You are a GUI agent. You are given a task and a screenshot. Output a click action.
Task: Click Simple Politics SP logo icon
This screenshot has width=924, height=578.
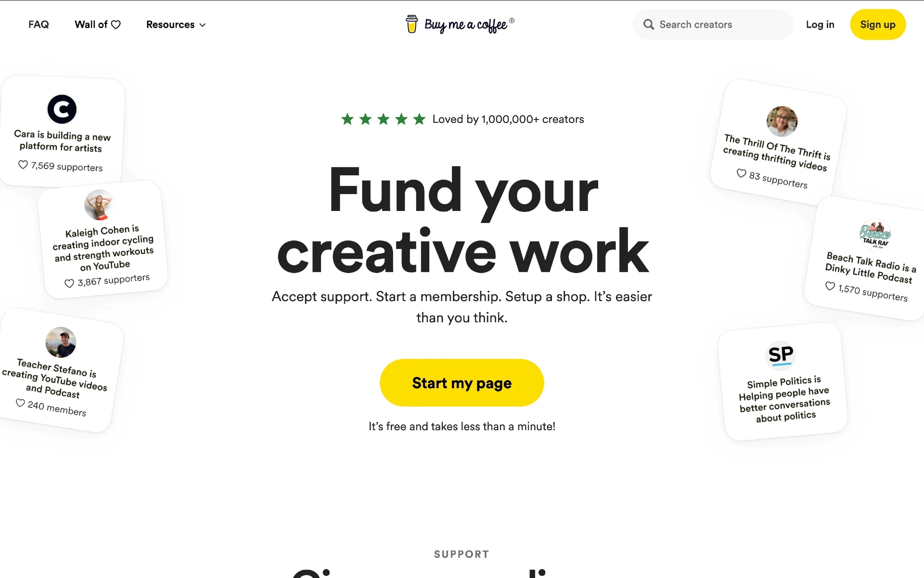pyautogui.click(x=782, y=354)
